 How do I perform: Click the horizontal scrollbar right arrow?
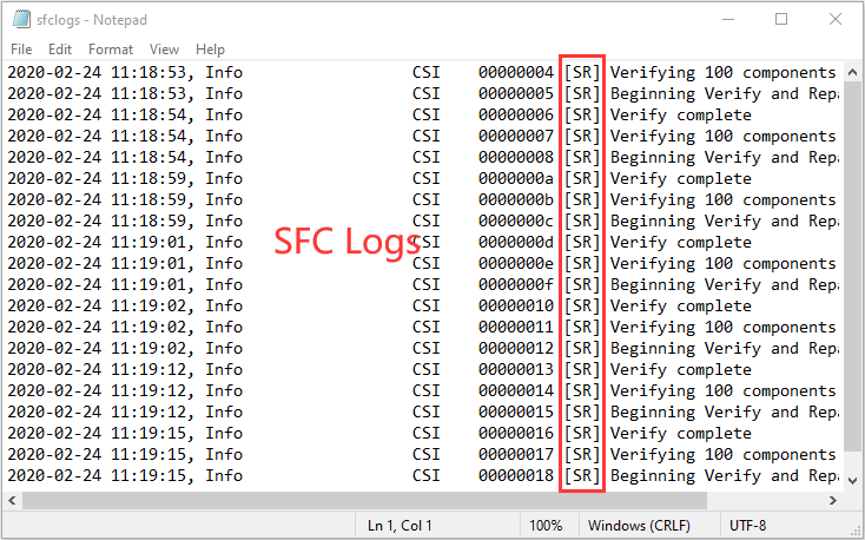tap(833, 500)
